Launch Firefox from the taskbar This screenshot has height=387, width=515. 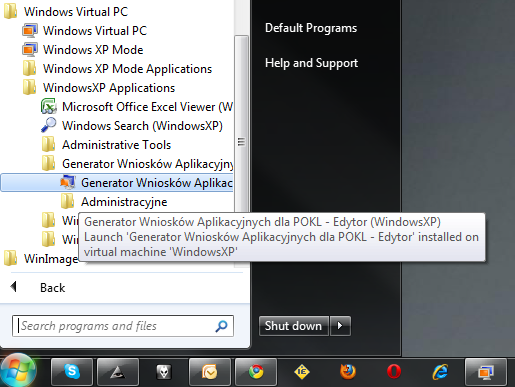pyautogui.click(x=348, y=372)
